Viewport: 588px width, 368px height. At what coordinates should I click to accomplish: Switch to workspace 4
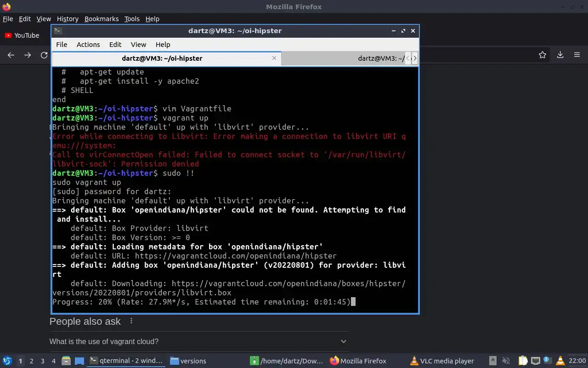click(54, 361)
